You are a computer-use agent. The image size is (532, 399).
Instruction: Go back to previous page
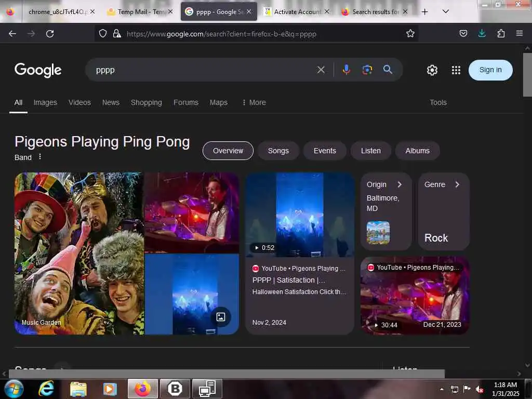point(12,34)
